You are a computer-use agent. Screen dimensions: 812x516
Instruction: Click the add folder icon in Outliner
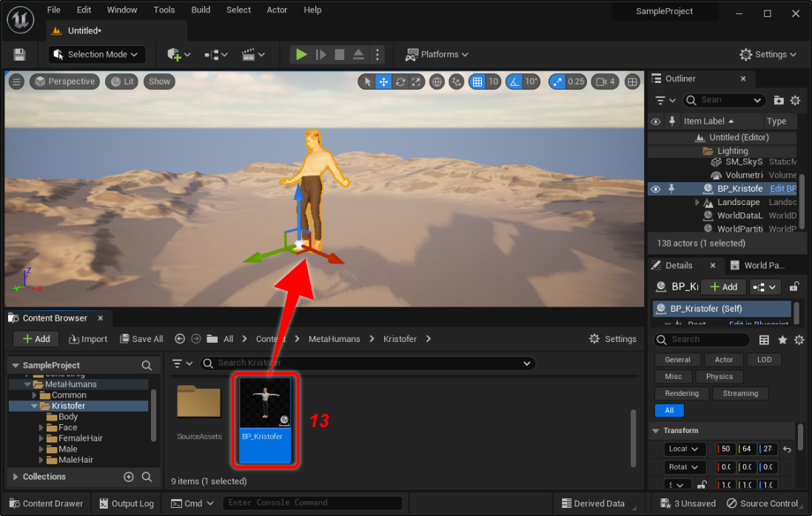(779, 100)
